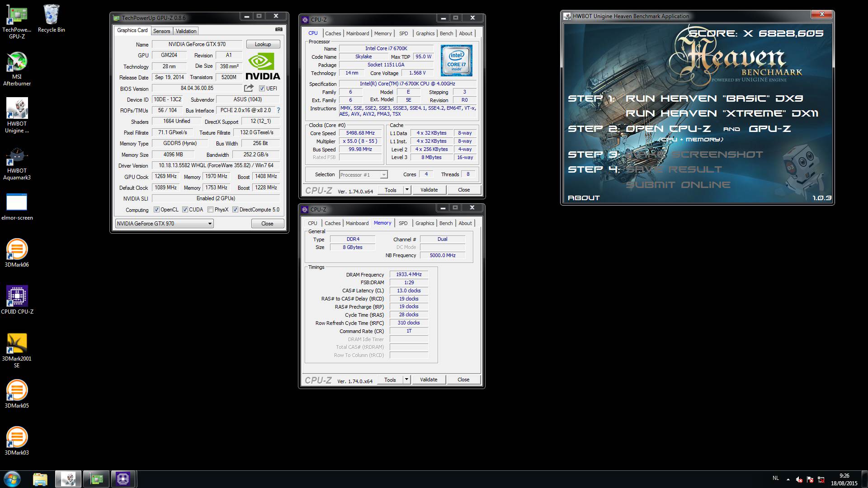
Task: Open Mainboard tab in upper CPU-Z window
Action: click(x=358, y=33)
